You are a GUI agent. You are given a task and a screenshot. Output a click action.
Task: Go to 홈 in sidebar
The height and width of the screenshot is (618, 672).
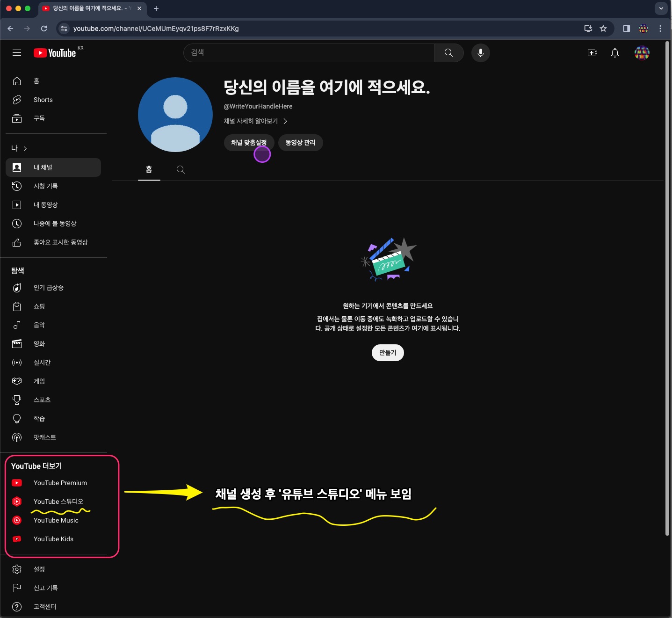click(53, 81)
